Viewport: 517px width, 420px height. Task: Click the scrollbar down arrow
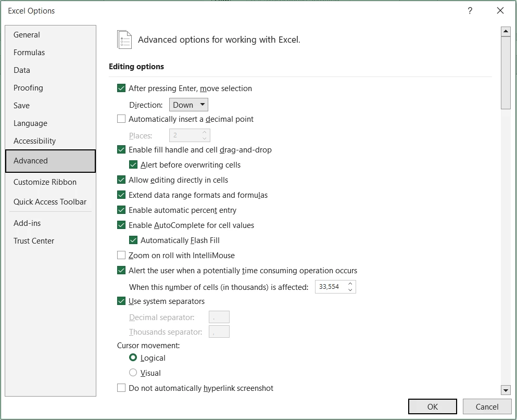506,390
